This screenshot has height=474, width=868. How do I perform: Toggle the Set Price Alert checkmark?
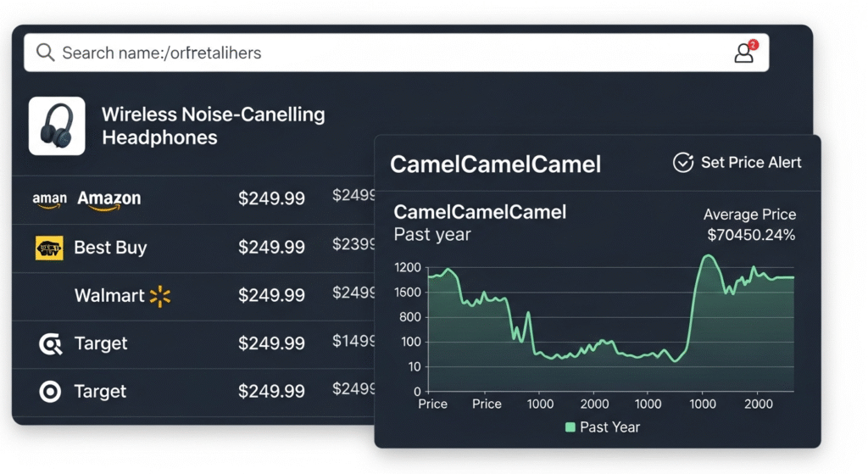click(x=683, y=163)
